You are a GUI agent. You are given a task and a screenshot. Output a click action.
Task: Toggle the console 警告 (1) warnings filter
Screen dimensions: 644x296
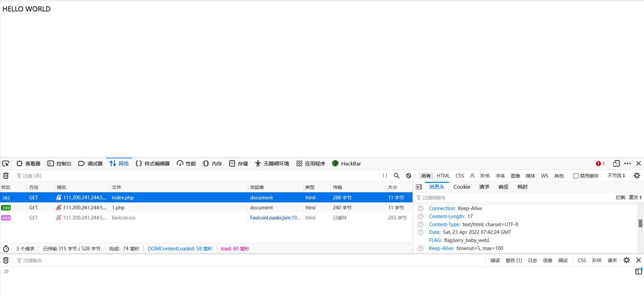[x=514, y=260]
